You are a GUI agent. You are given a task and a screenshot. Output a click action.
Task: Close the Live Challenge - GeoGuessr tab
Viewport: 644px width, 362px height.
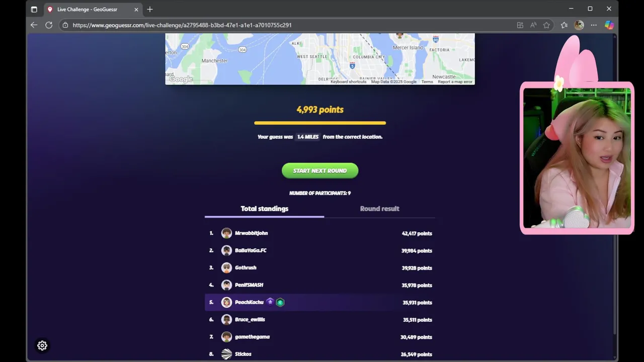click(x=136, y=9)
